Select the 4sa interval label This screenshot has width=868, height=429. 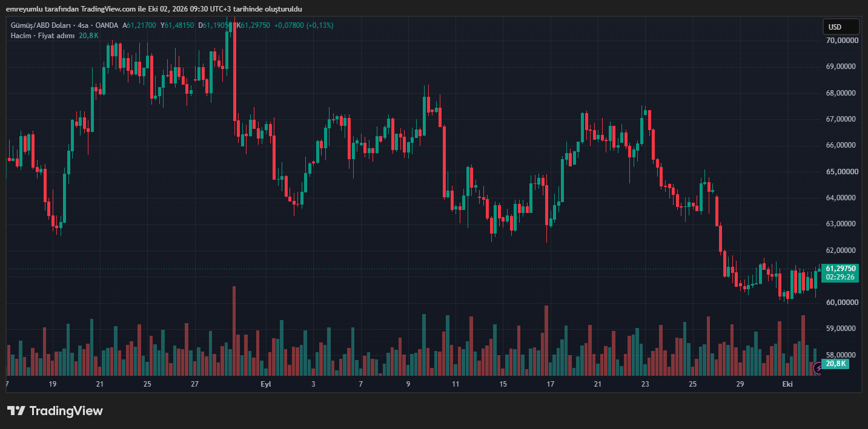tap(84, 25)
